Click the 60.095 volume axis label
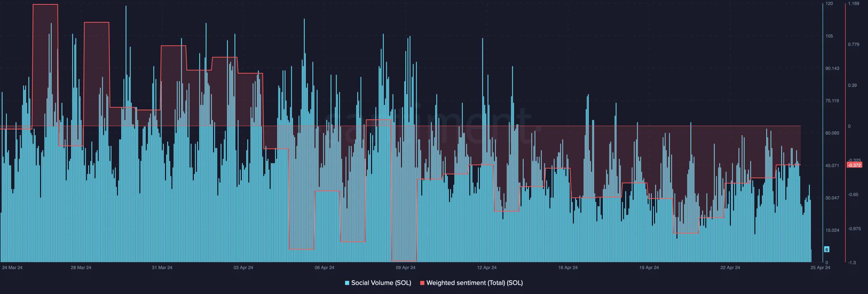Screen dimensions: 868x294 832,133
